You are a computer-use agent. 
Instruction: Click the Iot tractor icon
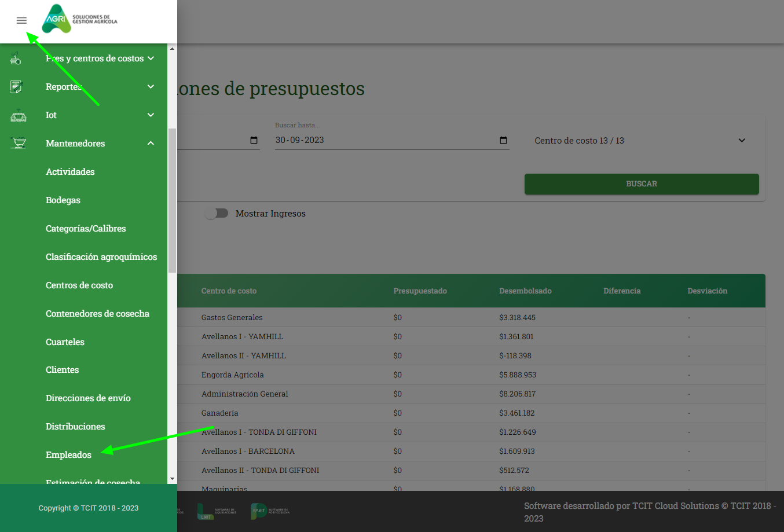point(18,115)
